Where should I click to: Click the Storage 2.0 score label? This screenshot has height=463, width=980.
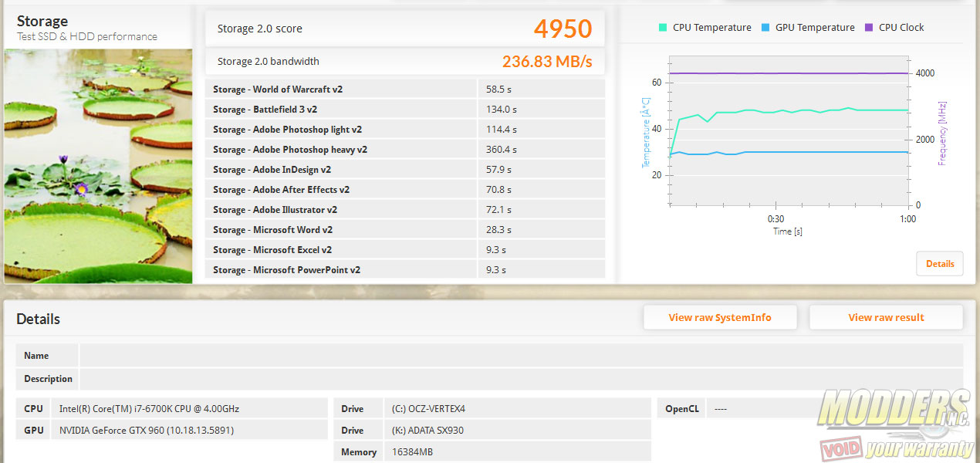260,29
